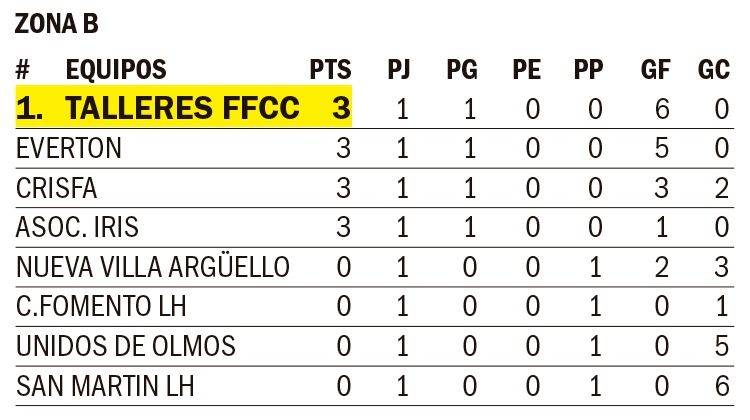
Task: Click the # rank column header
Action: [24, 70]
